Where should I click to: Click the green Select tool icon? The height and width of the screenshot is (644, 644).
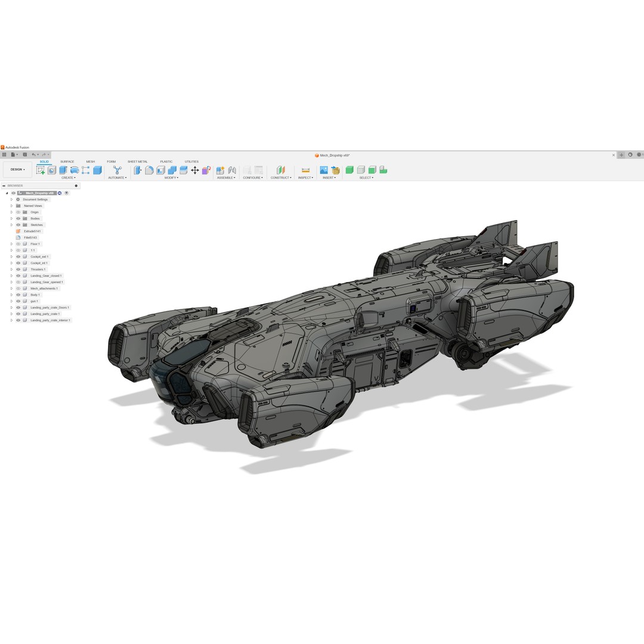(x=349, y=170)
